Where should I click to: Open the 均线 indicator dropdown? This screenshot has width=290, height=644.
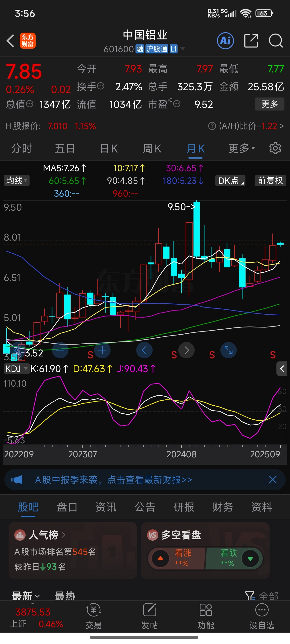pos(16,180)
